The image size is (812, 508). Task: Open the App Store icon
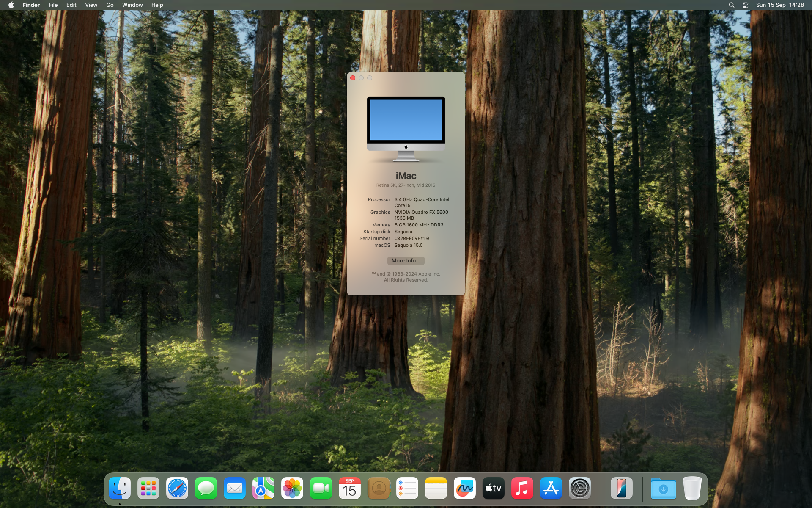point(551,489)
